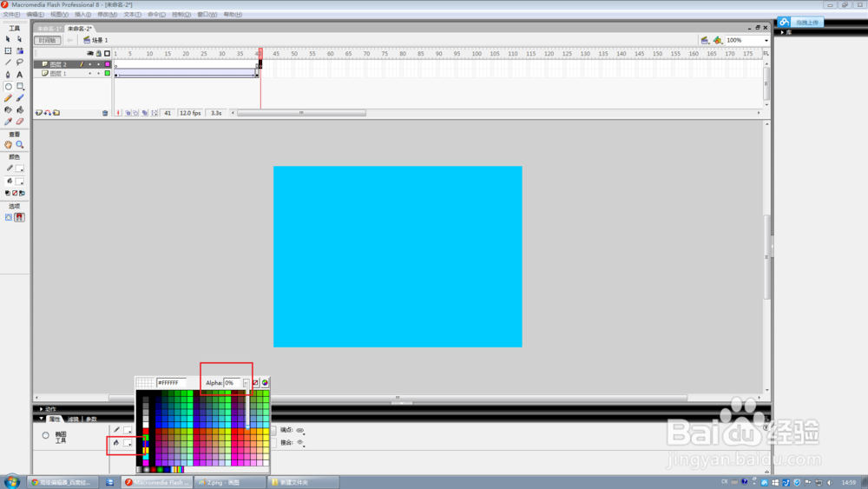Viewport: 868px width, 489px height.
Task: Select the Line tool
Action: (8, 63)
